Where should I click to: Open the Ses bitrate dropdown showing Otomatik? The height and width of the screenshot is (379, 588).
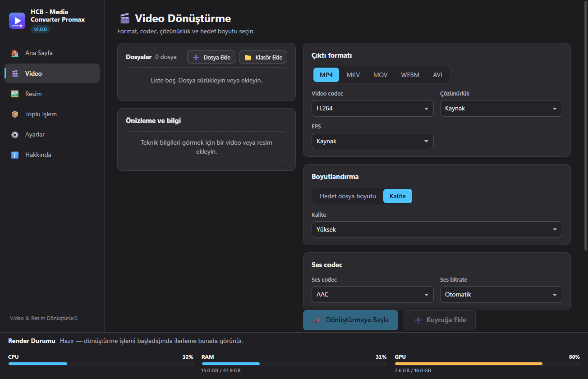501,294
